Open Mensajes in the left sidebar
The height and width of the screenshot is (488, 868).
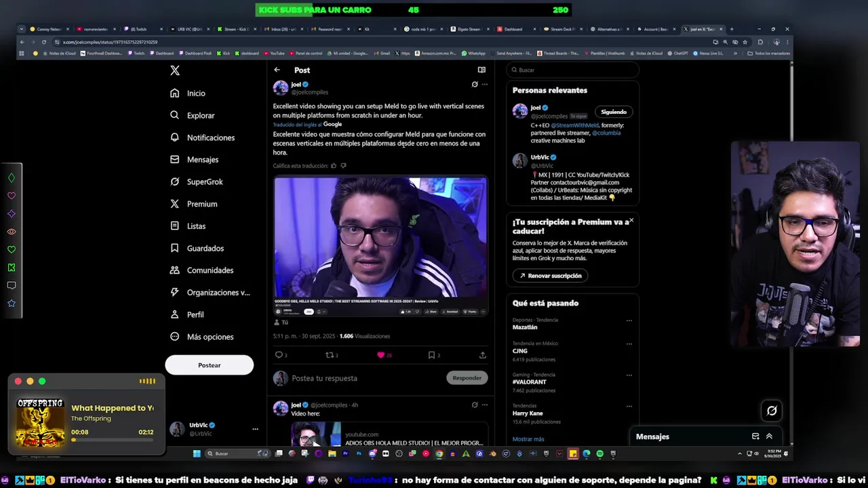(195, 160)
